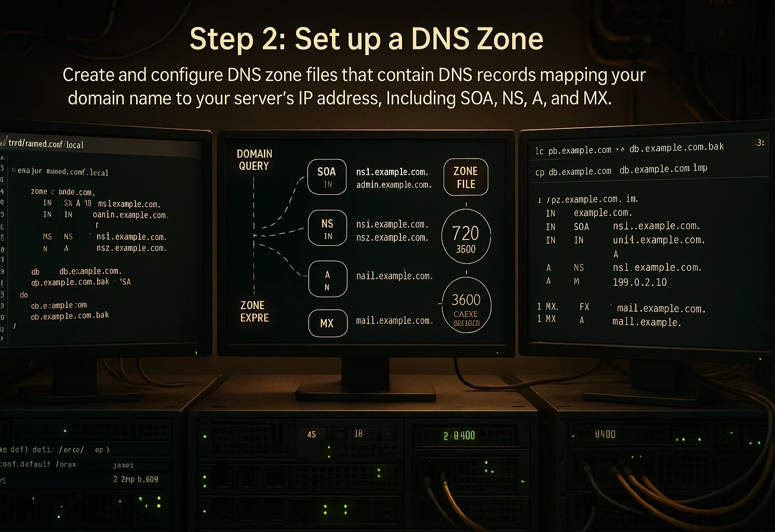Click the 199.0.2.10 IP address value
The width and height of the screenshot is (775, 532).
tap(640, 282)
